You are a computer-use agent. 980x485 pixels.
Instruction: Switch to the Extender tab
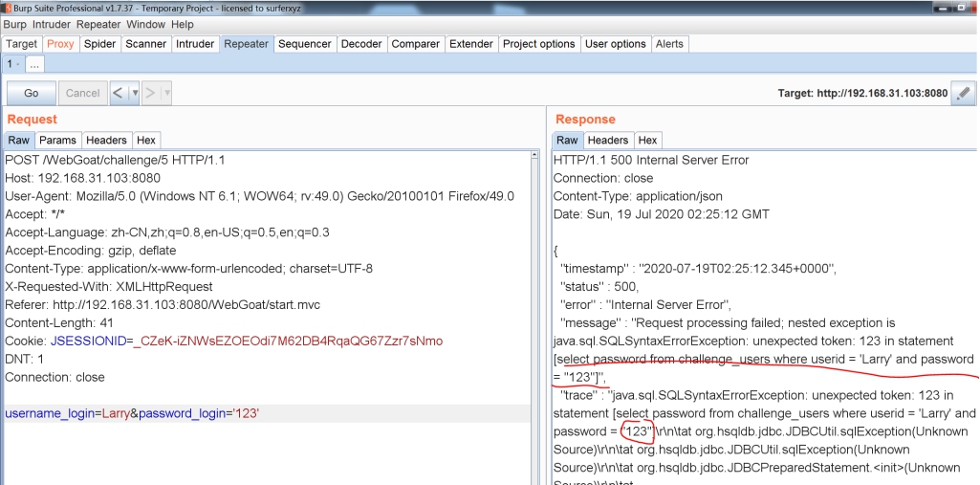[471, 44]
